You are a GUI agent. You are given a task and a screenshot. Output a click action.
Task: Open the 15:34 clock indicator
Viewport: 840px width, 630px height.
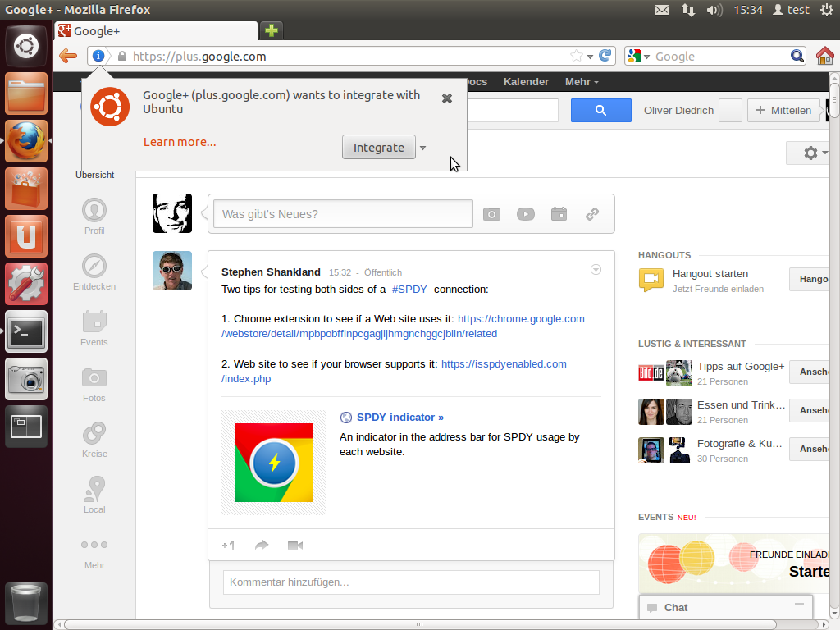[x=748, y=10]
